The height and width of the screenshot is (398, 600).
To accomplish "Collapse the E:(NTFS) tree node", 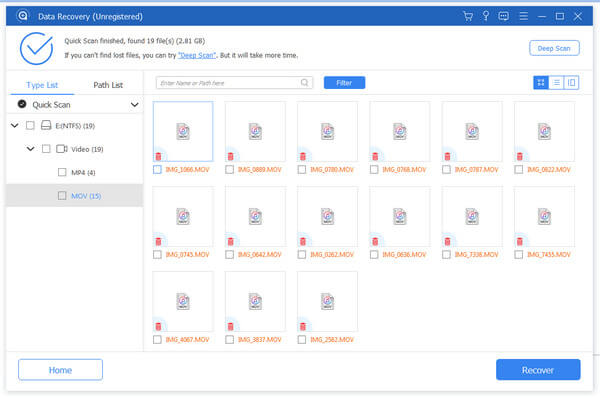I will pyautogui.click(x=15, y=126).
